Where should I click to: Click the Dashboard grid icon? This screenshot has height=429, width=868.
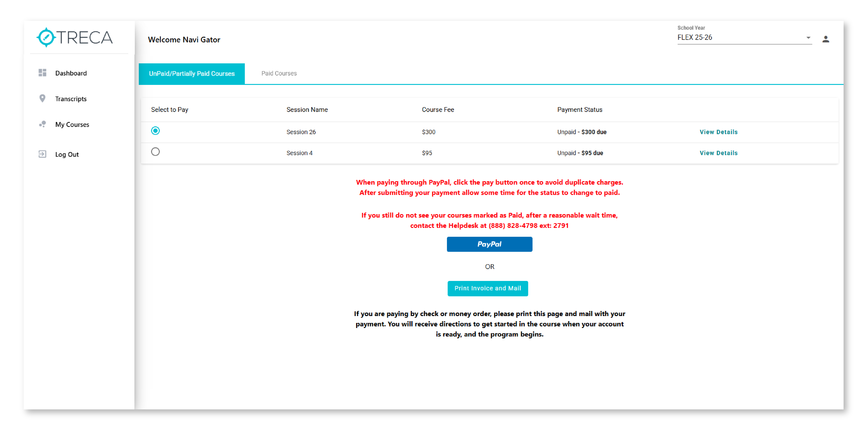coord(43,73)
